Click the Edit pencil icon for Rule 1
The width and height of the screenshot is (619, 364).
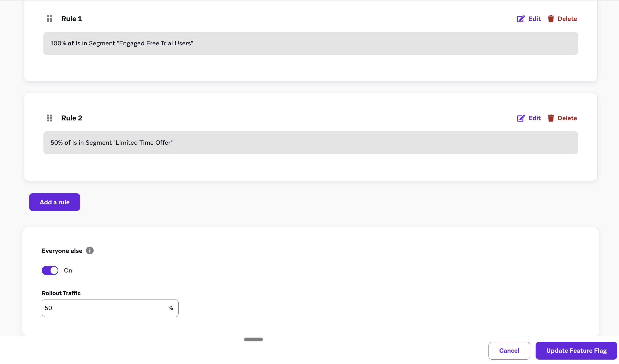[521, 19]
